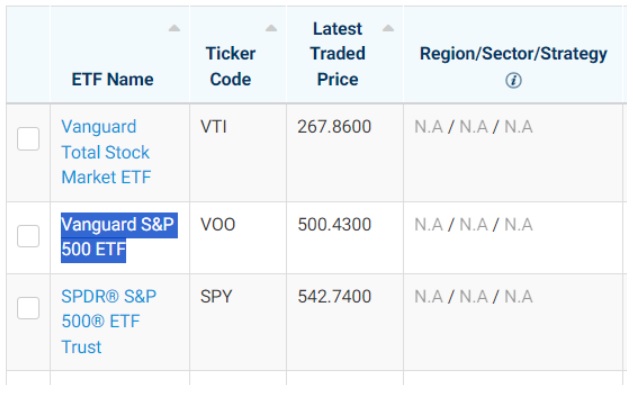The height and width of the screenshot is (396, 633).
Task: Click the 500.4300 price cell
Action: 334,224
